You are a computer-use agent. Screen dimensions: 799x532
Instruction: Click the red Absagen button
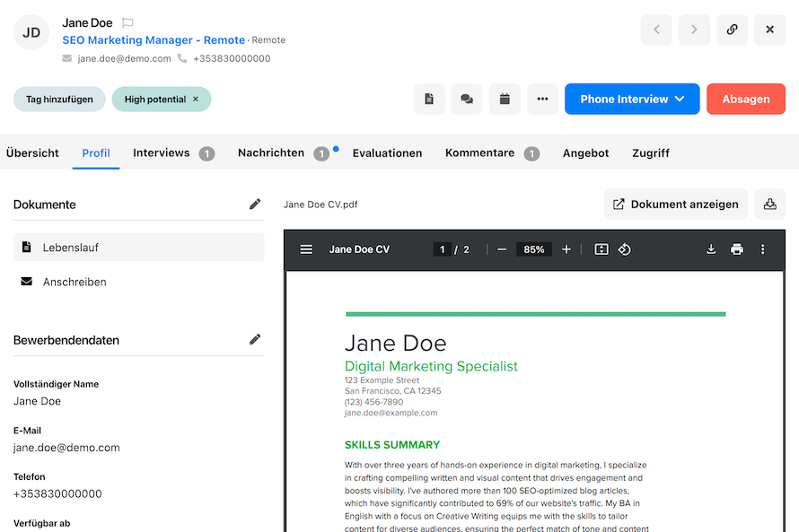click(746, 99)
